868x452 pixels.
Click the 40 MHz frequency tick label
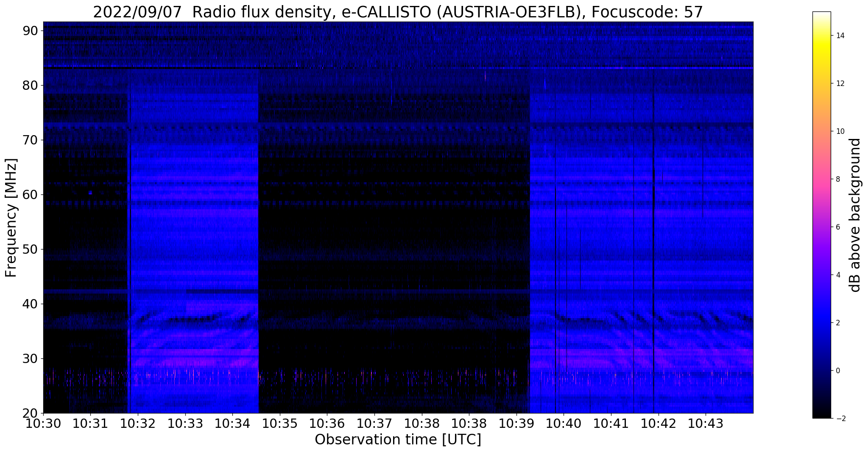click(x=30, y=304)
